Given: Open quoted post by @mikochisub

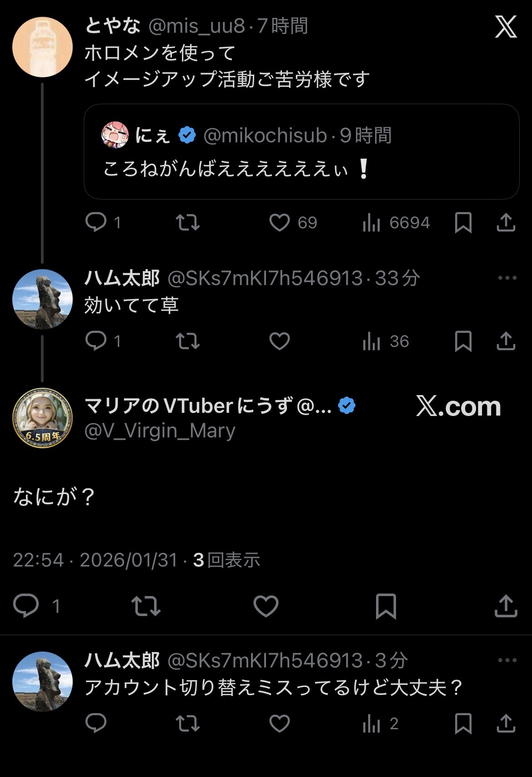Looking at the screenshot, I should pos(301,152).
